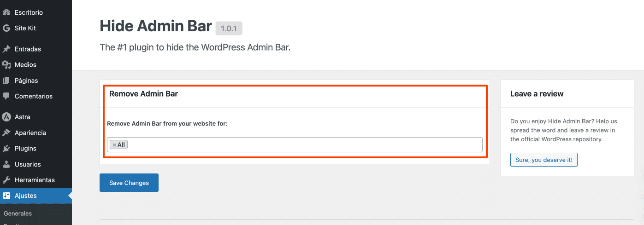Open the Comentarios menu
The image size is (644, 225).
[33, 96]
